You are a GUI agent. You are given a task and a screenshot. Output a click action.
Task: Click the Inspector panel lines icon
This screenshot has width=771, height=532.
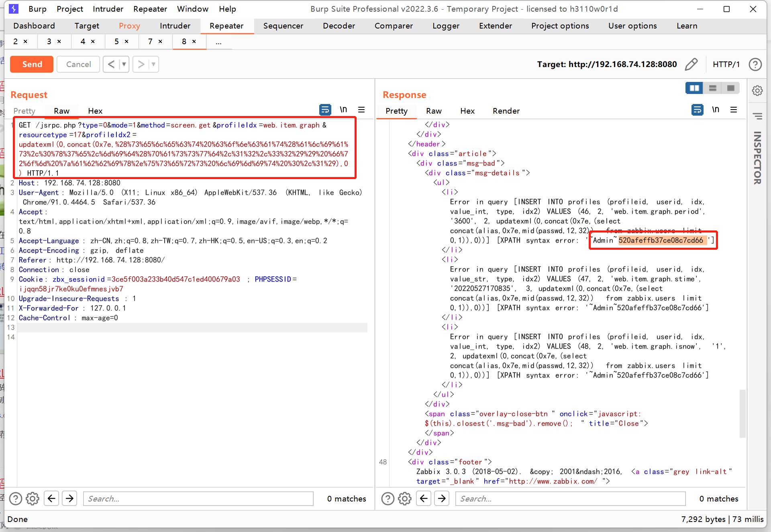coord(757,116)
